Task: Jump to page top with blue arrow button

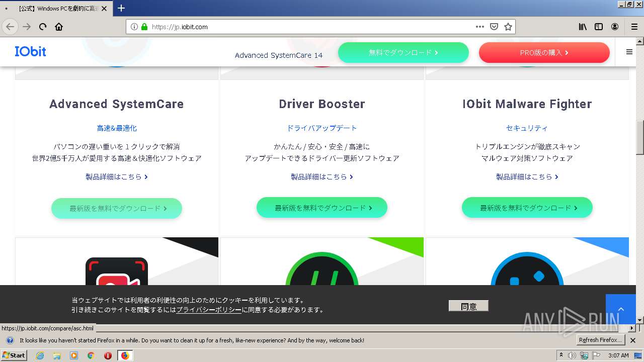Action: [x=621, y=309]
